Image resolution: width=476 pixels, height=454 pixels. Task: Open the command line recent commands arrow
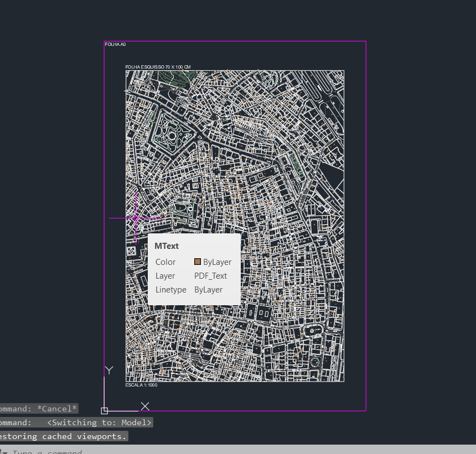[x=4, y=452]
